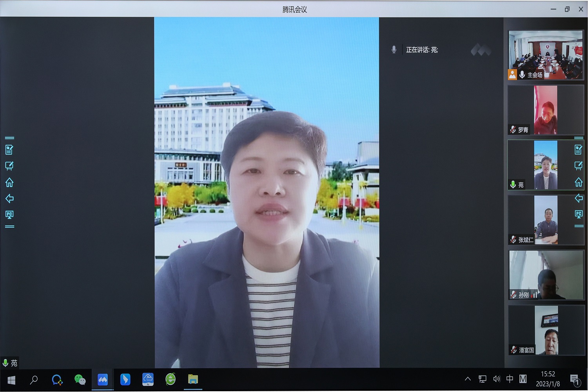The width and height of the screenshot is (588, 392).
Task: Click the note-edit icon atop the right toolbar
Action: (x=578, y=150)
